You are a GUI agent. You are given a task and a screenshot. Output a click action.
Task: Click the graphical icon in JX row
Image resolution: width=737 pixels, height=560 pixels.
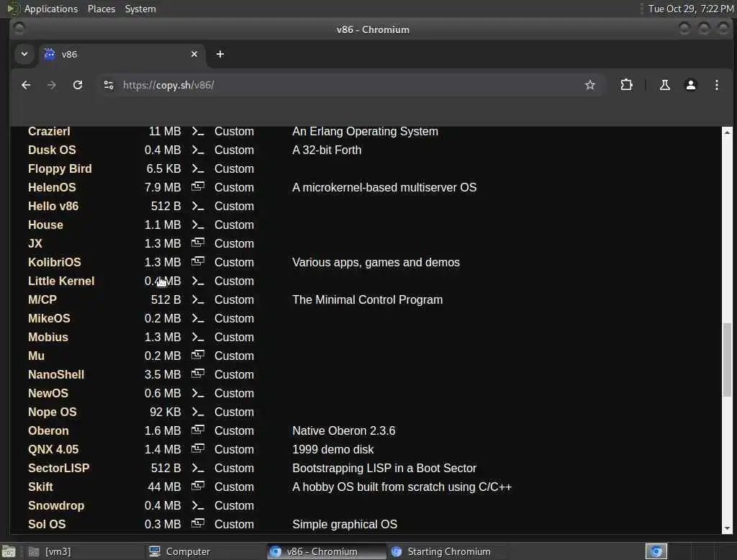pyautogui.click(x=198, y=243)
